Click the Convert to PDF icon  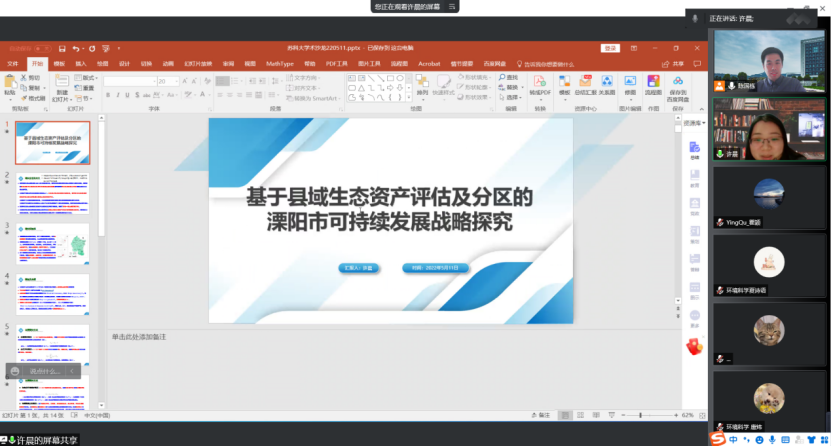pyautogui.click(x=540, y=84)
